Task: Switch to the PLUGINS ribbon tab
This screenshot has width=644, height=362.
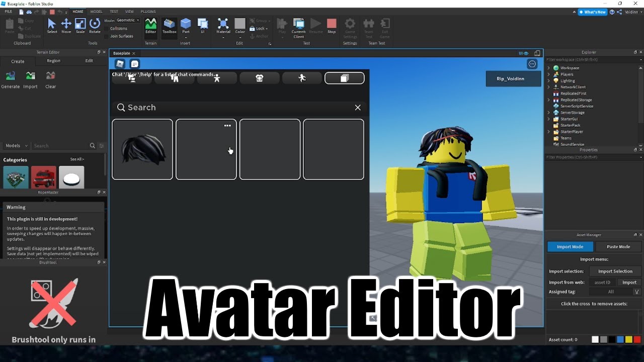Action: (x=148, y=11)
